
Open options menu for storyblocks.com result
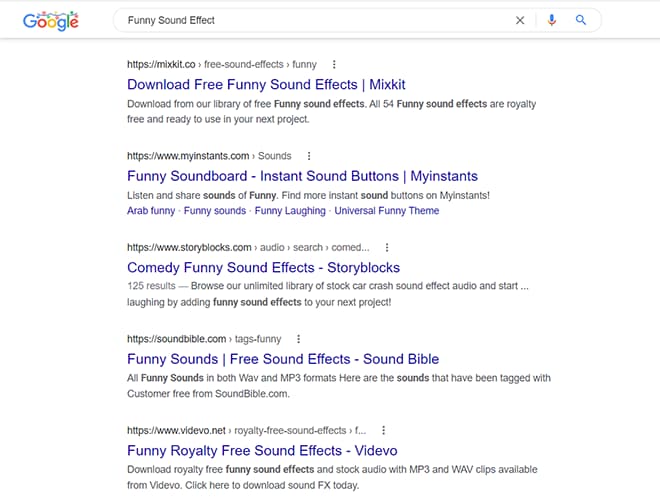click(x=387, y=247)
